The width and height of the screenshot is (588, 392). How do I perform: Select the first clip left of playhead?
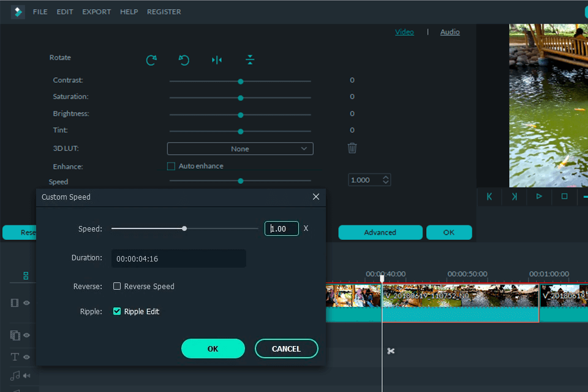[x=353, y=303]
